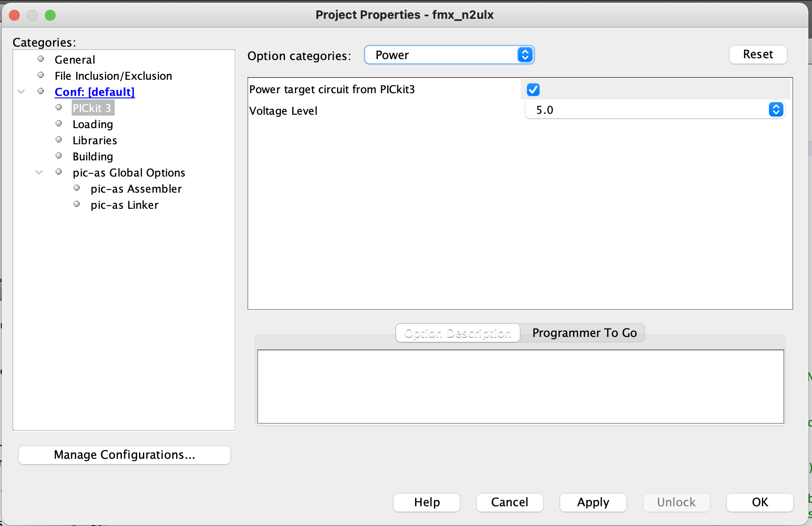Open the Option categories Power dropdown
The width and height of the screenshot is (812, 526).
[449, 55]
